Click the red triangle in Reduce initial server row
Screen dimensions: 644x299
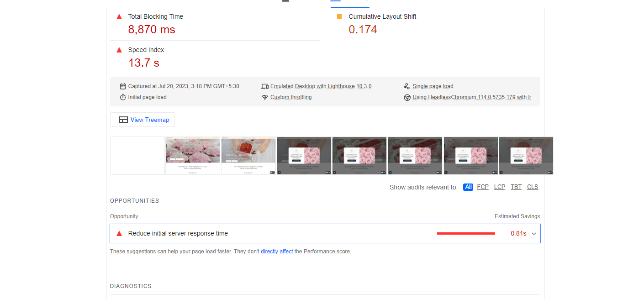[119, 233]
